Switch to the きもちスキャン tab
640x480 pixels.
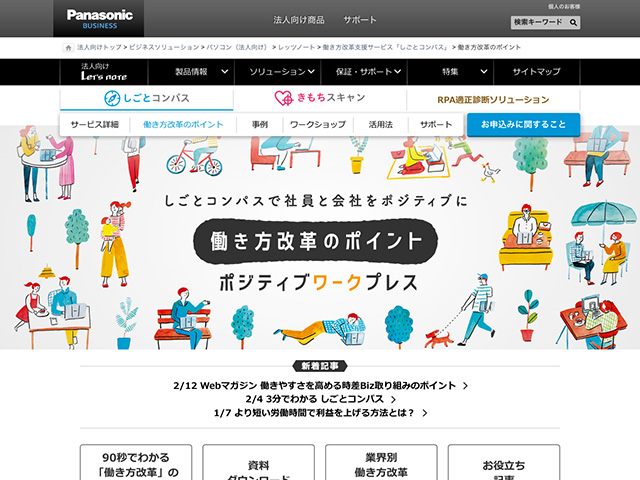(320, 98)
